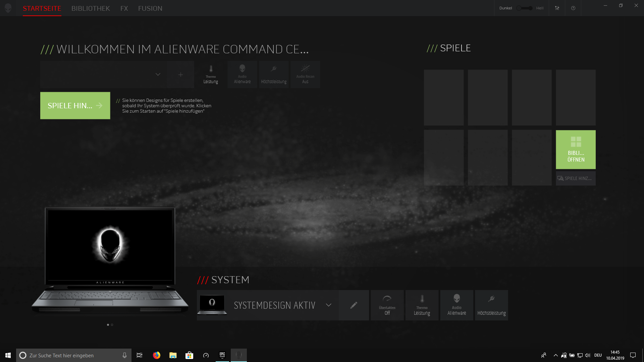Open Epic Games Launcher from the taskbar
644x362 pixels.
coord(222,355)
